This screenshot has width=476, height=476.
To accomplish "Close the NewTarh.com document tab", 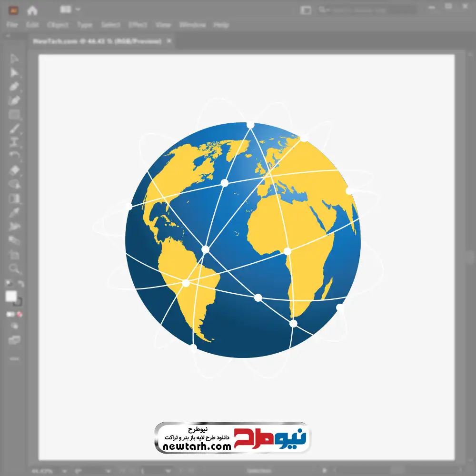I will pos(169,41).
